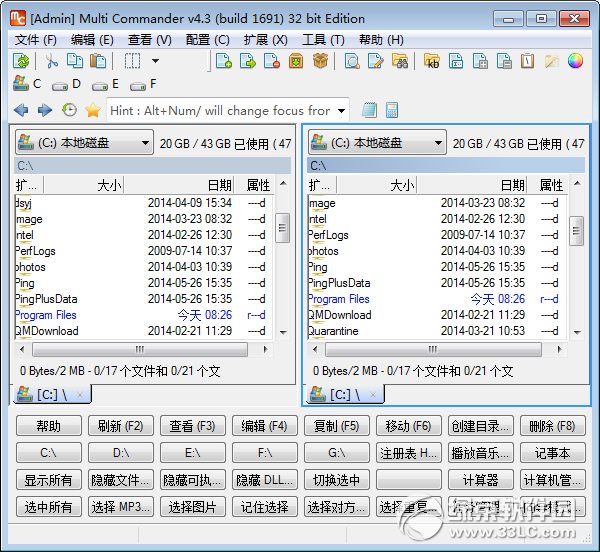Click the find files binoculars icon
Viewport: 600px width, 552px height.
click(400, 61)
